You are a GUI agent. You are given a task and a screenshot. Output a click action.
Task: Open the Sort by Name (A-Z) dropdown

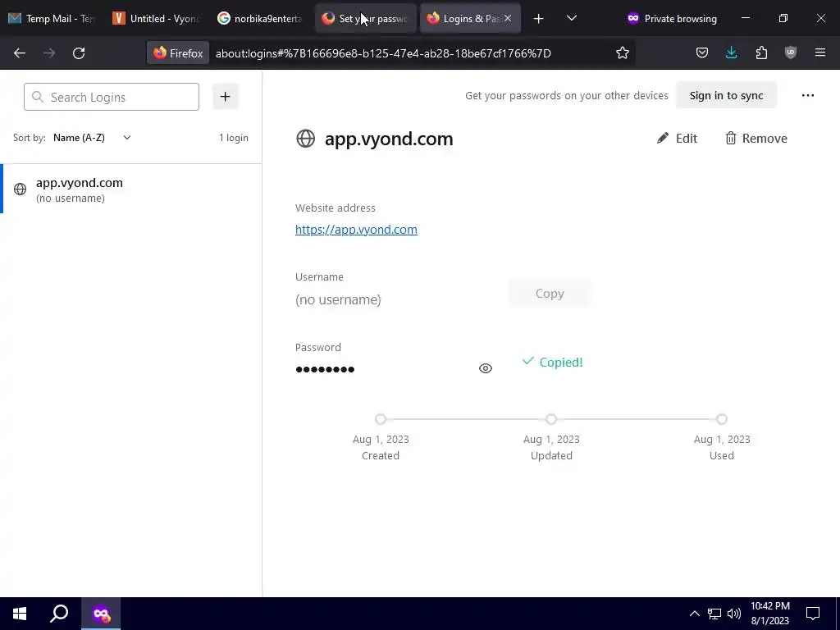[x=92, y=138]
